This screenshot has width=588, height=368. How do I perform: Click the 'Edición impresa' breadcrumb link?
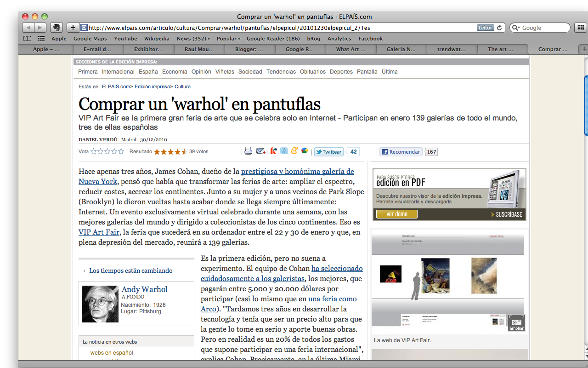[152, 86]
